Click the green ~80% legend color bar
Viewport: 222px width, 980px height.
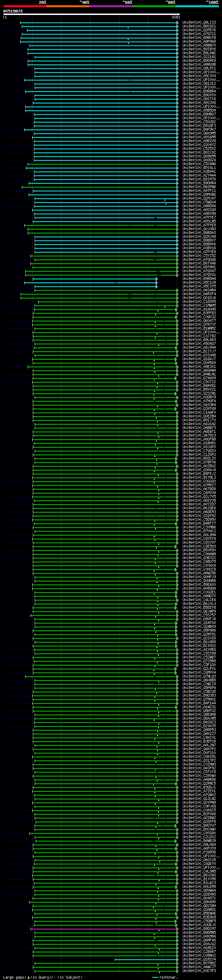click(154, 6)
